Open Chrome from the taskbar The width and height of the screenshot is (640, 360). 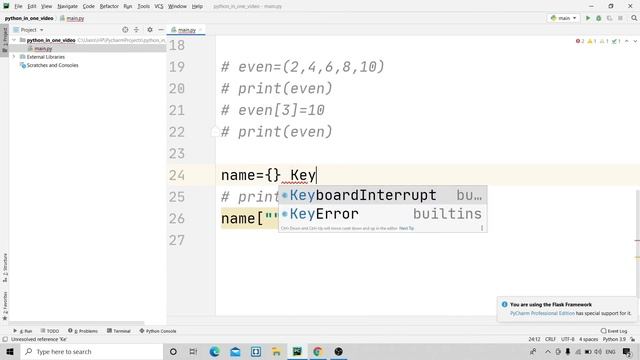point(318,351)
